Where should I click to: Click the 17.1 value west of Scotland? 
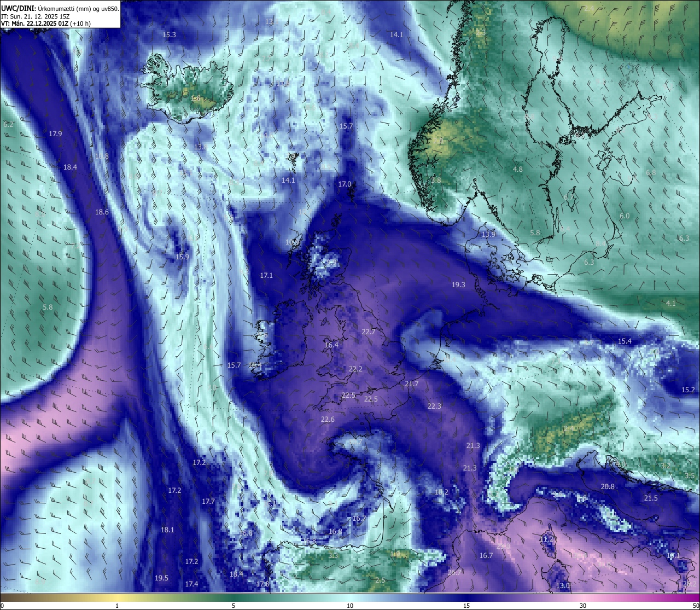(x=266, y=276)
